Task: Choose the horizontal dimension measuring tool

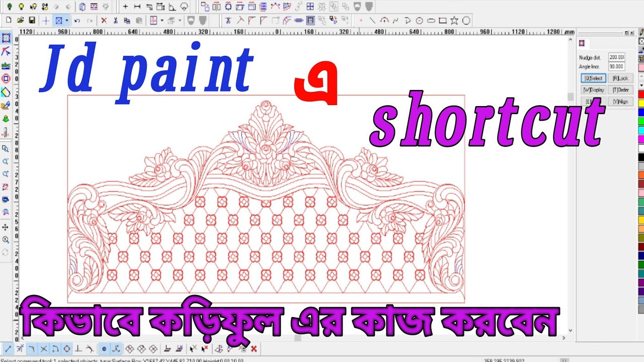Action: coord(137,7)
